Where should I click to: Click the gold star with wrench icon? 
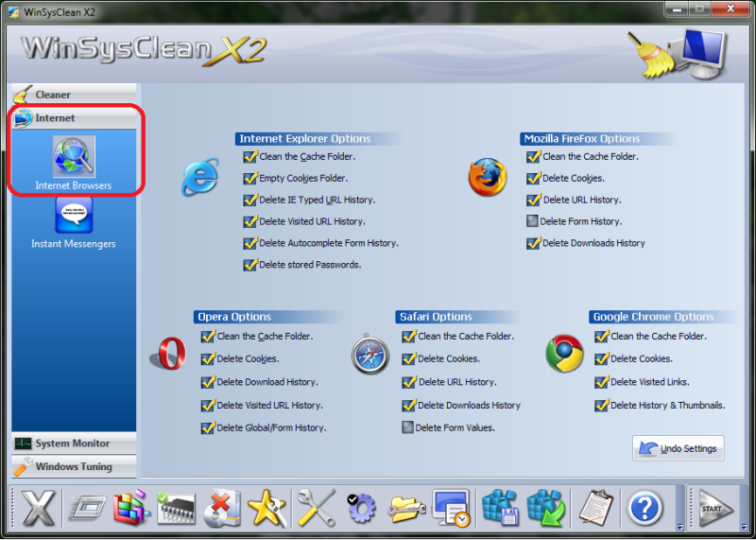[267, 508]
